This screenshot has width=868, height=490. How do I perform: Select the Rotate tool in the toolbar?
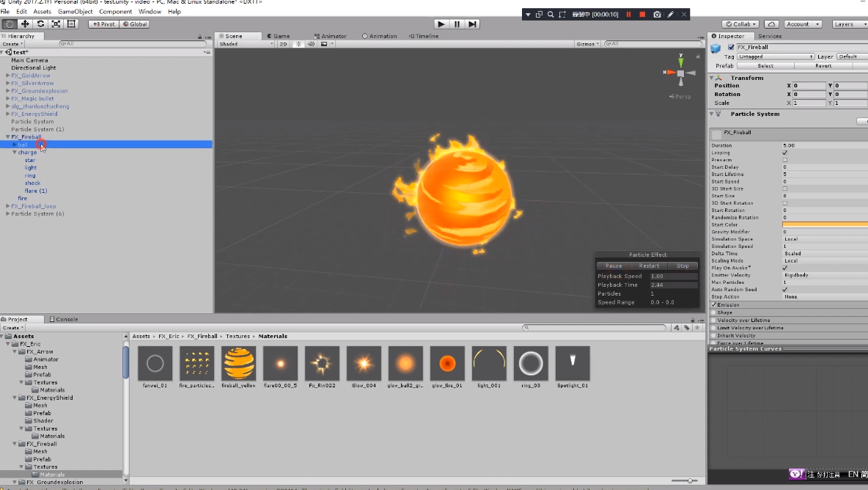(x=41, y=23)
